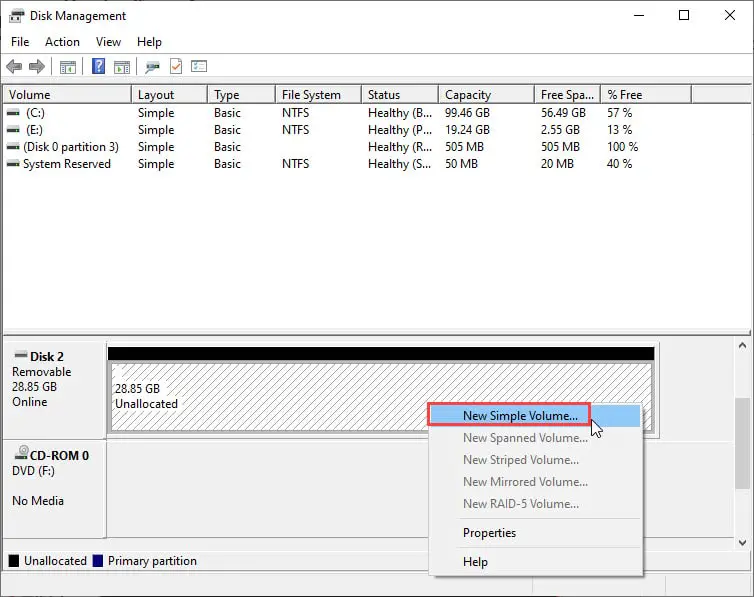Choose Properties in the context menu

point(489,533)
